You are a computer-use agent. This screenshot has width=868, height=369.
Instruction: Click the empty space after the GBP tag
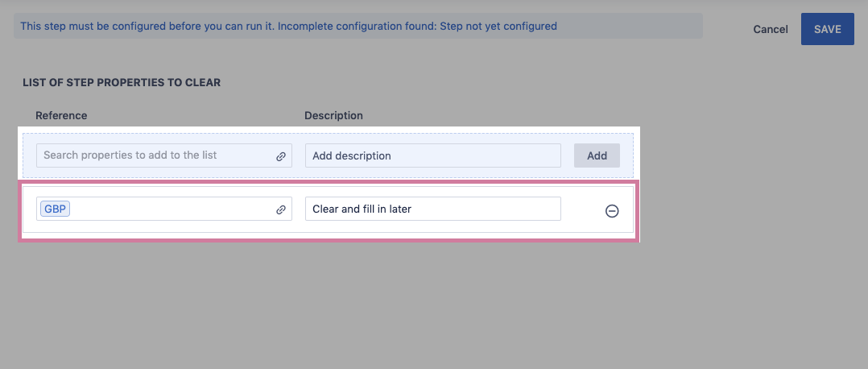click(169, 209)
